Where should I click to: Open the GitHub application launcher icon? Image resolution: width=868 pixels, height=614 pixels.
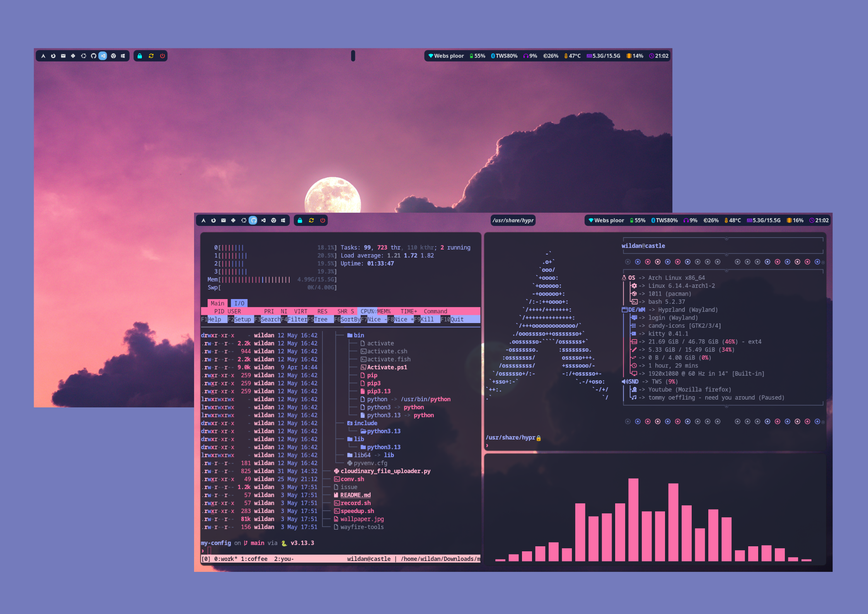pos(254,220)
